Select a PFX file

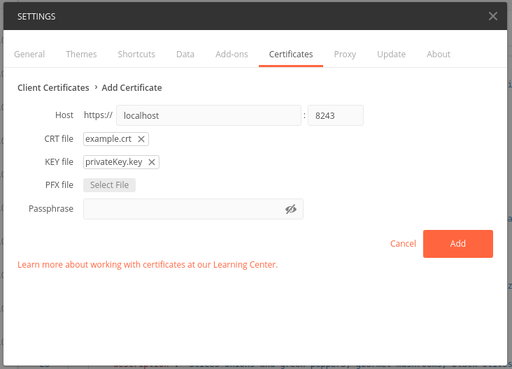point(109,185)
